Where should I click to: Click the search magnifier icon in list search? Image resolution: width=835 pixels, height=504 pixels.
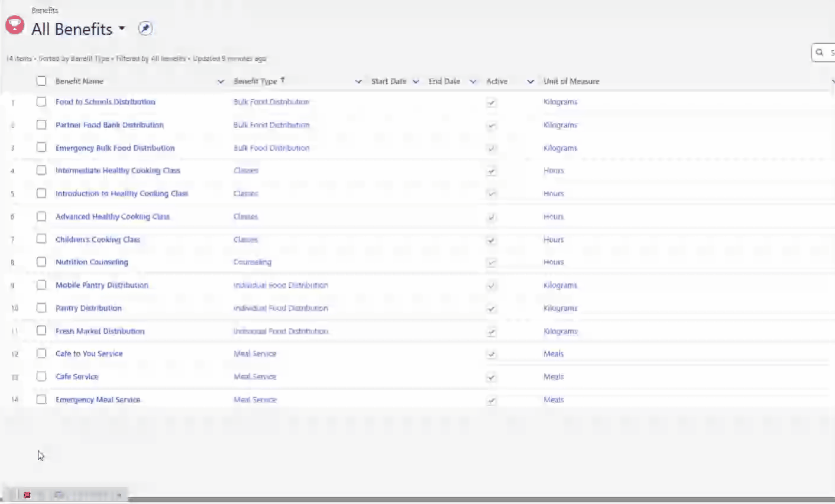[820, 53]
